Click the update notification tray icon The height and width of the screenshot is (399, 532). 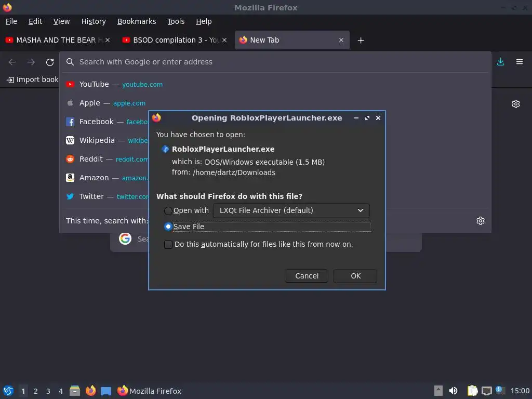click(x=500, y=390)
